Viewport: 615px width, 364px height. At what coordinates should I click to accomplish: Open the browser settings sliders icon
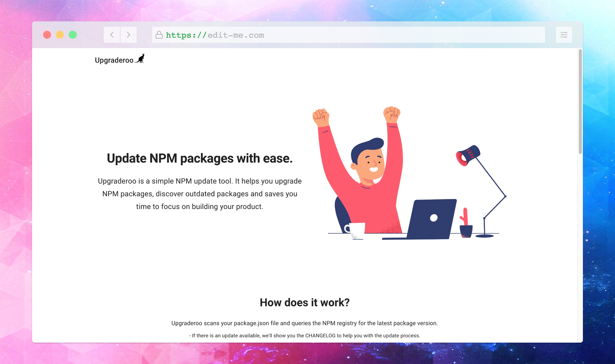click(x=564, y=35)
